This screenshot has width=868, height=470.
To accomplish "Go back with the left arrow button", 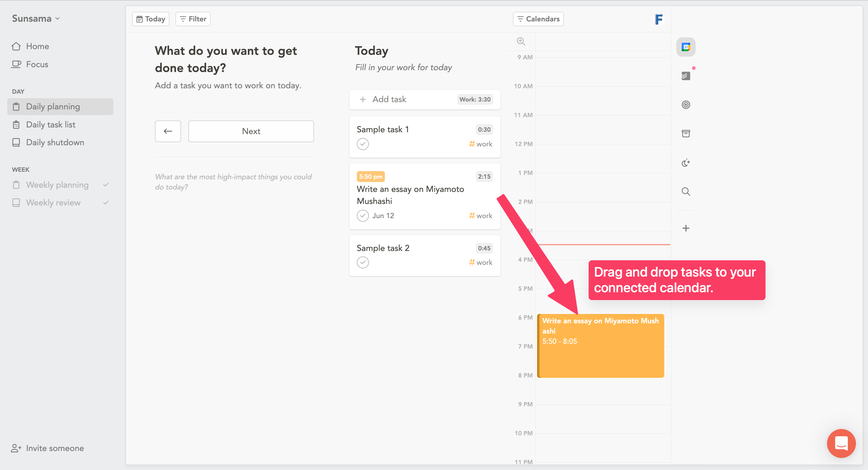I will pyautogui.click(x=168, y=131).
